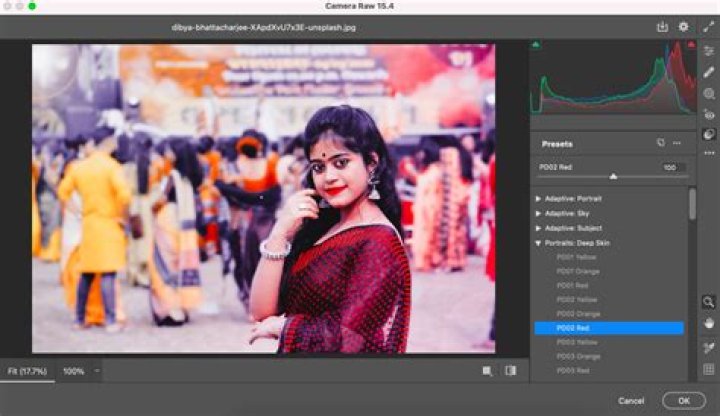Toggle shadow clipping warning in histogram
The image size is (720, 416).
536,45
